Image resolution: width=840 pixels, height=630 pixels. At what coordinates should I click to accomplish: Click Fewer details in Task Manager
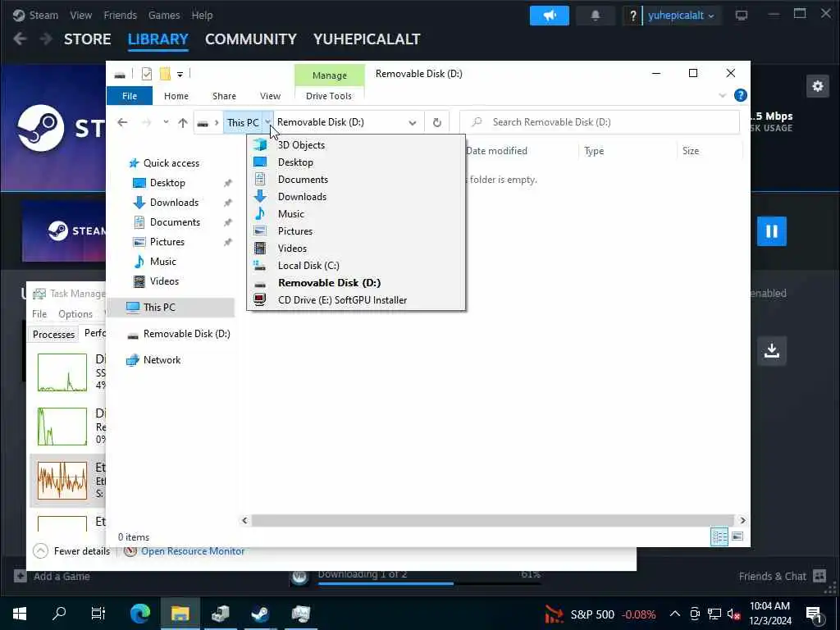pyautogui.click(x=72, y=551)
